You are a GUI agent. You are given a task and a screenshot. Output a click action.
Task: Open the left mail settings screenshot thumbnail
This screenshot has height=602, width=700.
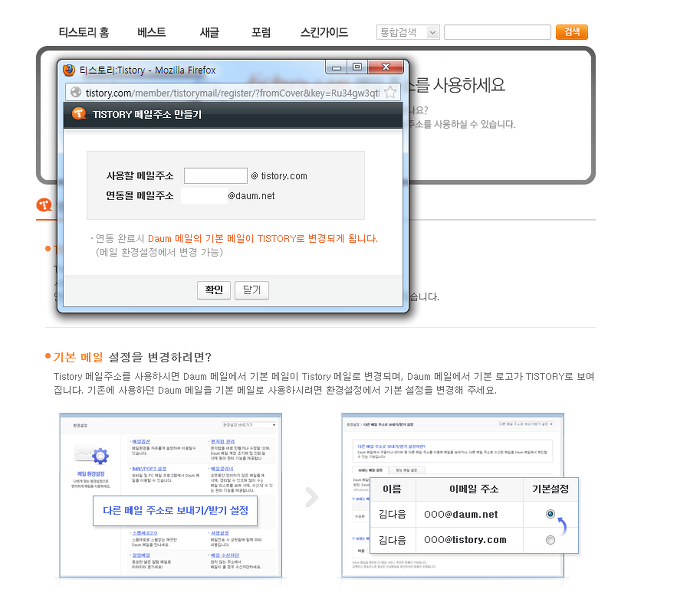pyautogui.click(x=171, y=495)
